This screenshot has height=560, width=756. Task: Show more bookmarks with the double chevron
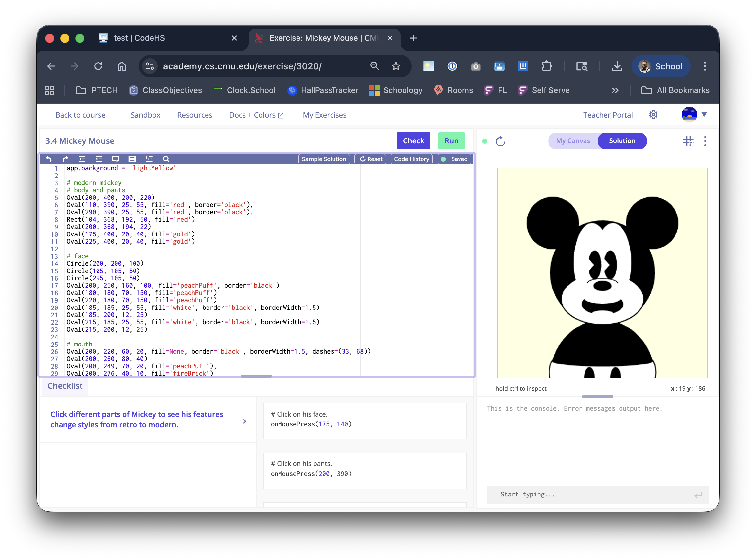click(615, 90)
